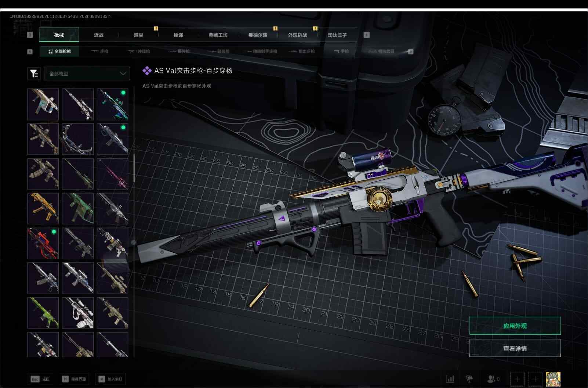Open the bar chart statistics icon
588x388 pixels.
point(450,379)
